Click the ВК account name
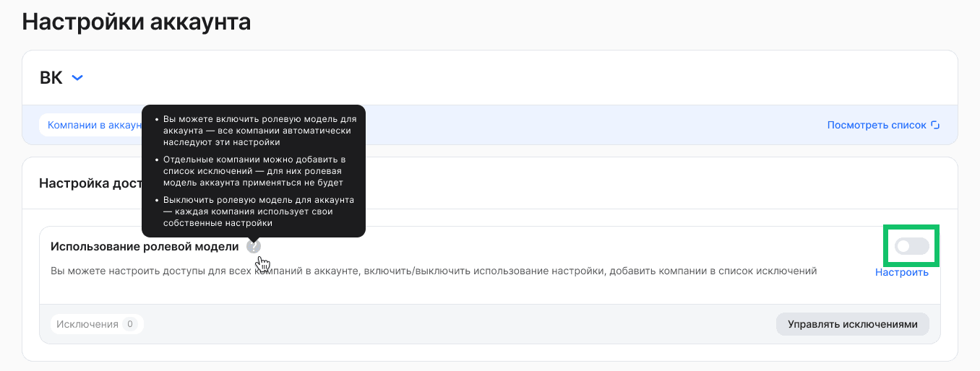This screenshot has width=980, height=371. (x=51, y=78)
